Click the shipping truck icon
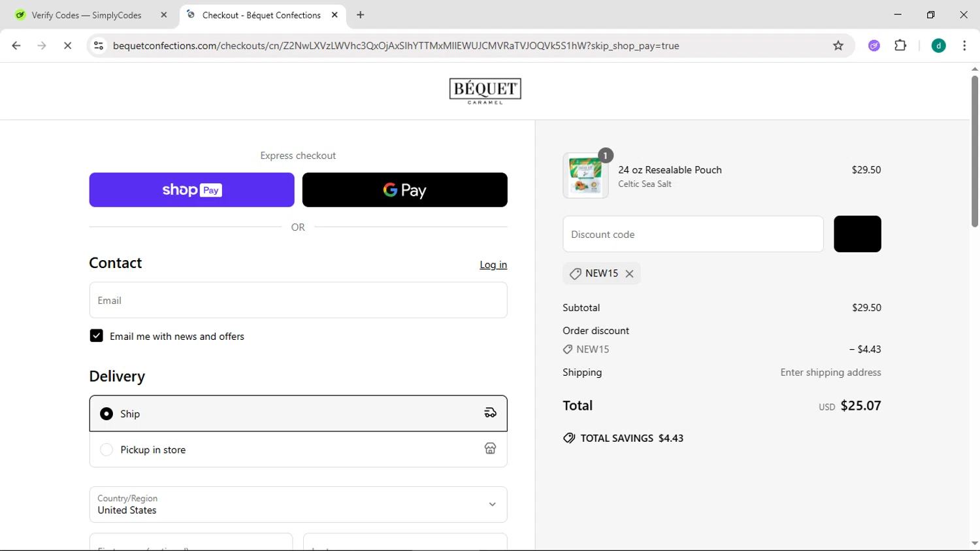The width and height of the screenshot is (980, 551). 490,413
